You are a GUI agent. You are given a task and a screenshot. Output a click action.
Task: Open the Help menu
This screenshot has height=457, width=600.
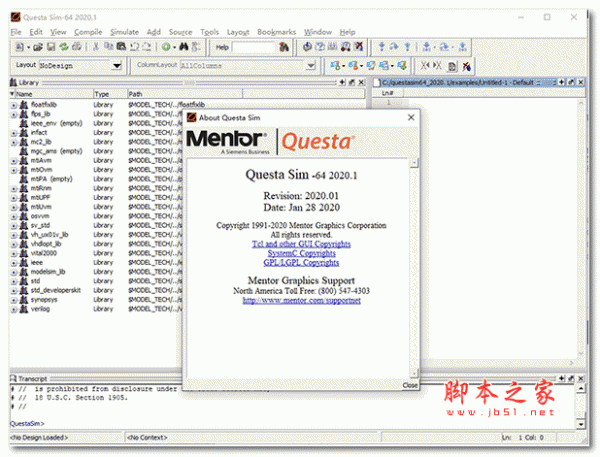pyautogui.click(x=347, y=32)
